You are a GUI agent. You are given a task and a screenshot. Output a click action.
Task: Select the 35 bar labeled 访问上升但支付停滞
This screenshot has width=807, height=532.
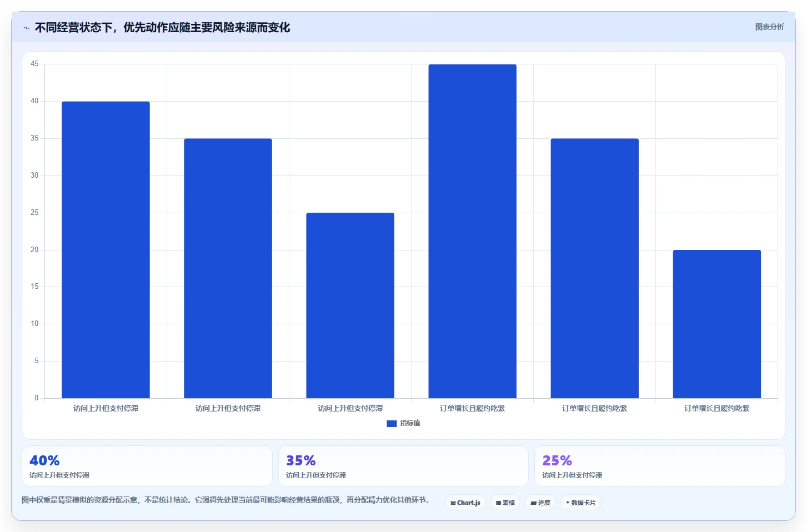point(228,268)
